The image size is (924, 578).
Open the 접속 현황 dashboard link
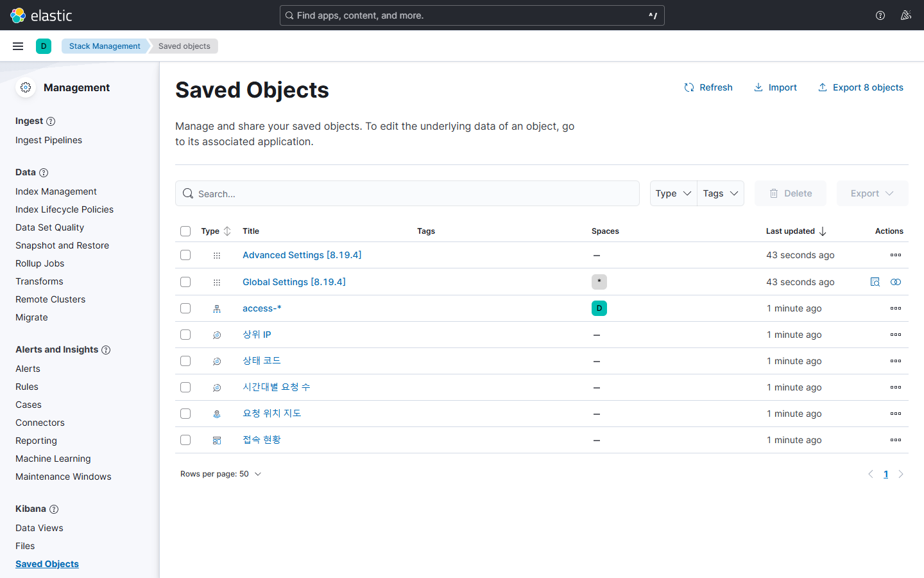[262, 440]
